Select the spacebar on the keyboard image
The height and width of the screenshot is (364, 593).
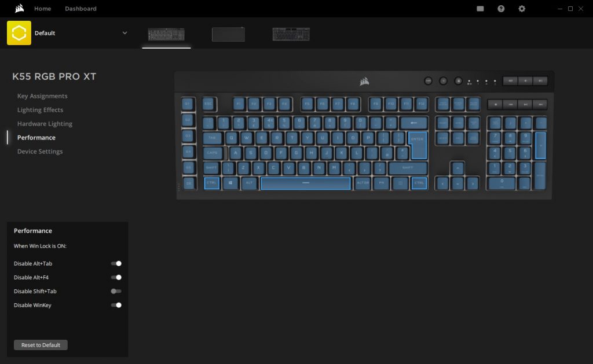pyautogui.click(x=306, y=183)
